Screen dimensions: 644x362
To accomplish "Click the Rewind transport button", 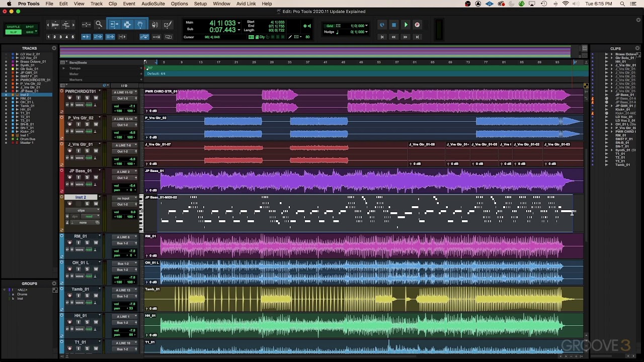I will [393, 37].
